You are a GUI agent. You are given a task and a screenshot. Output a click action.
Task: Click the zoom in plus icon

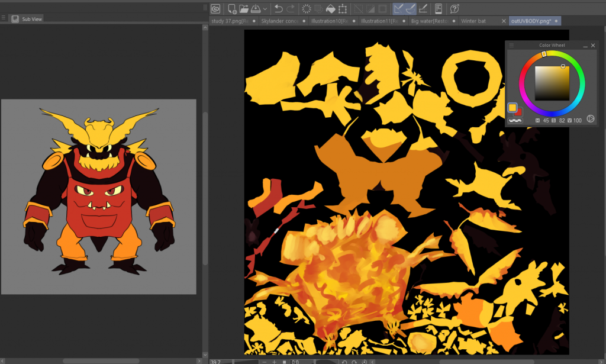point(274,362)
